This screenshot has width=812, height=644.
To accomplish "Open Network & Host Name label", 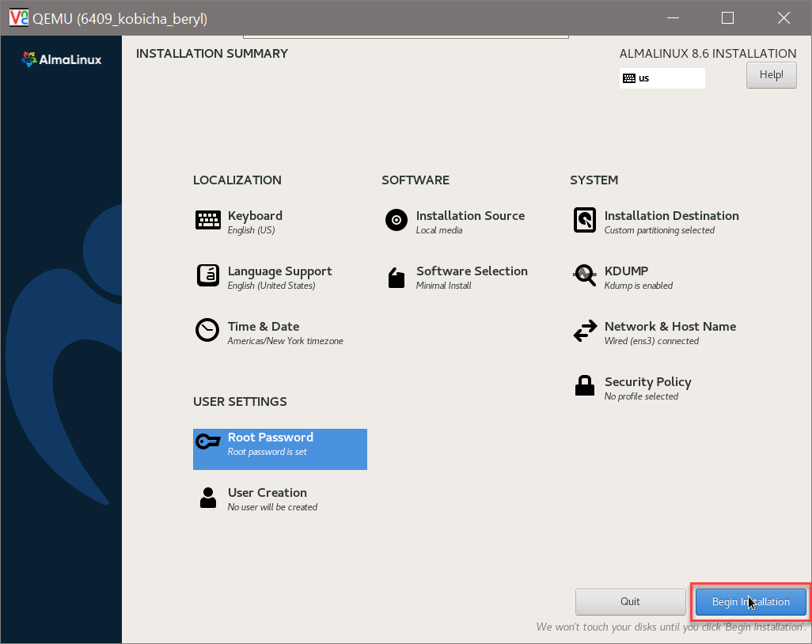I will pos(670,326).
